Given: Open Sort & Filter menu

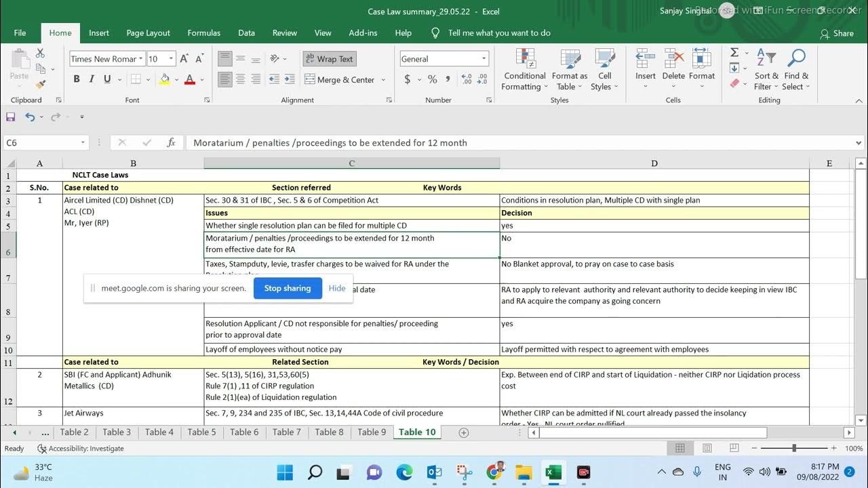Looking at the screenshot, I should click(766, 70).
